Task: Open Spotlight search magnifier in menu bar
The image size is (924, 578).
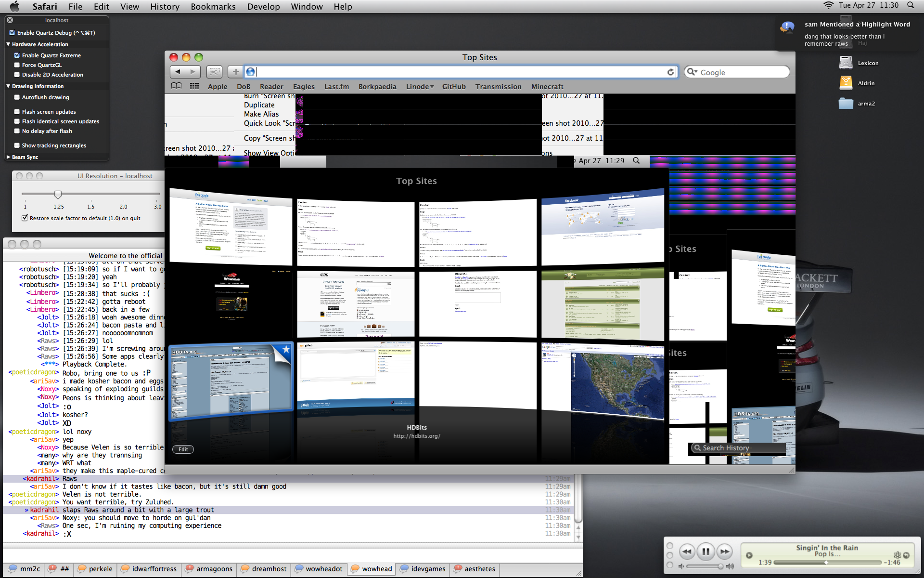Action: point(911,5)
